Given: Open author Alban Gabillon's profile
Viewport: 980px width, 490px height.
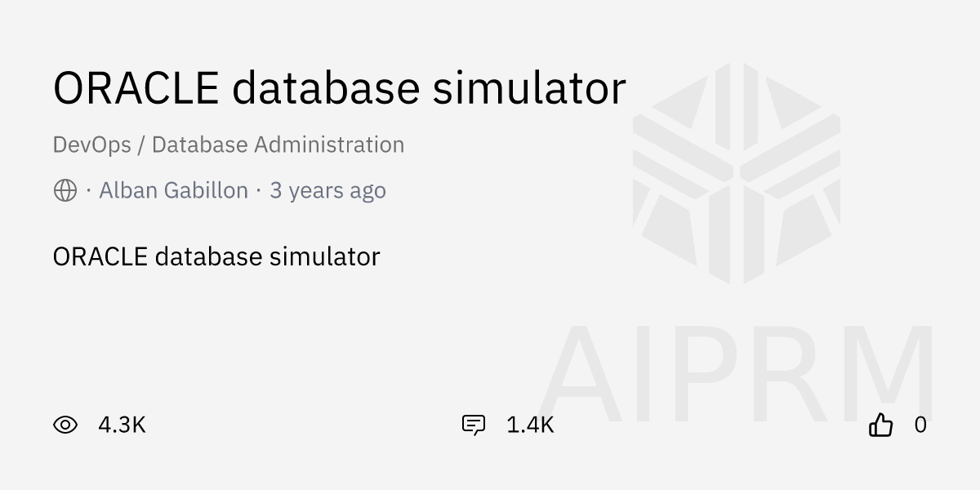Looking at the screenshot, I should pos(173,191).
